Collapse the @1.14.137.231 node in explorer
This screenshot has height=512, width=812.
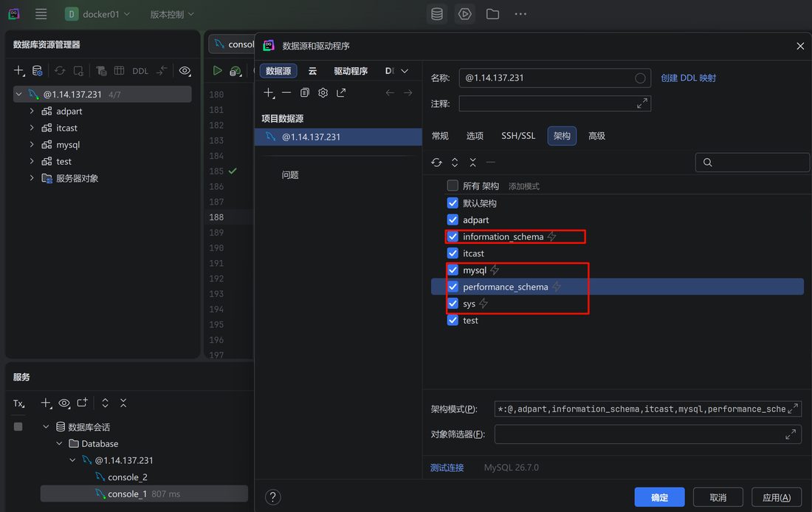19,95
